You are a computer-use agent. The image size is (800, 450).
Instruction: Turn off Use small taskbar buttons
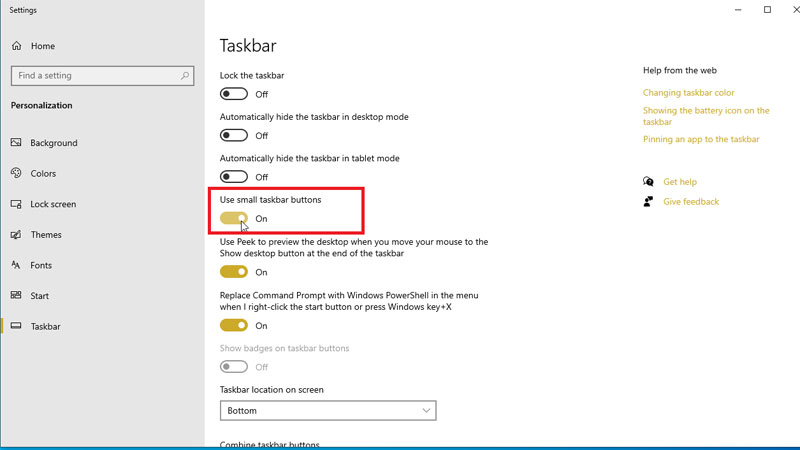(x=234, y=218)
